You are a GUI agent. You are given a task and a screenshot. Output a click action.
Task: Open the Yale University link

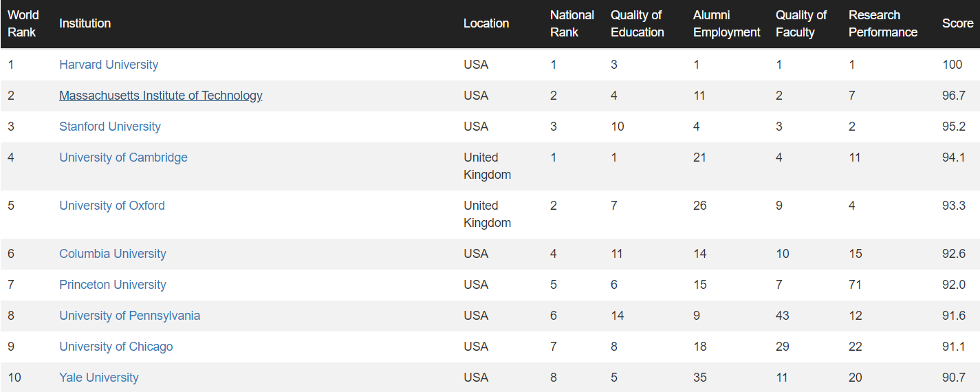pos(99,378)
